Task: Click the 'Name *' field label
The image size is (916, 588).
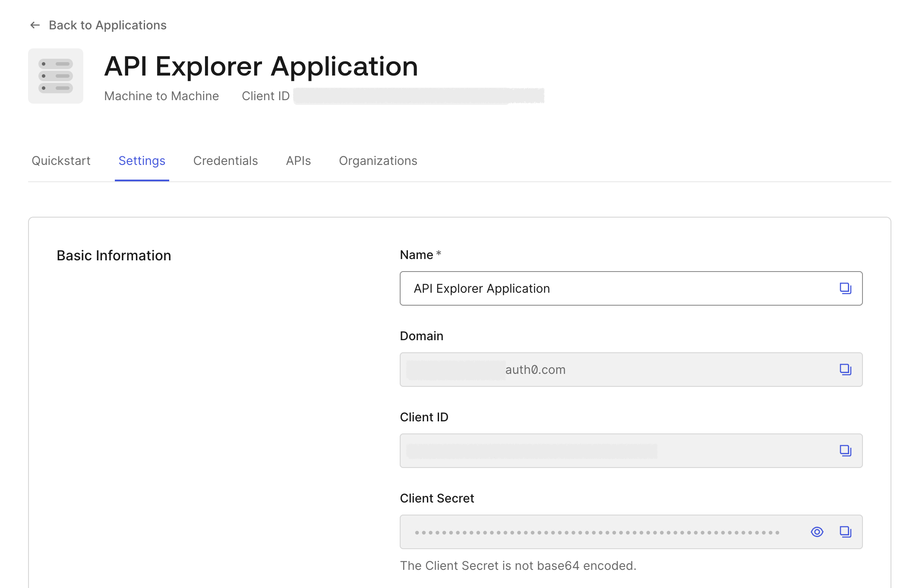Action: point(421,255)
